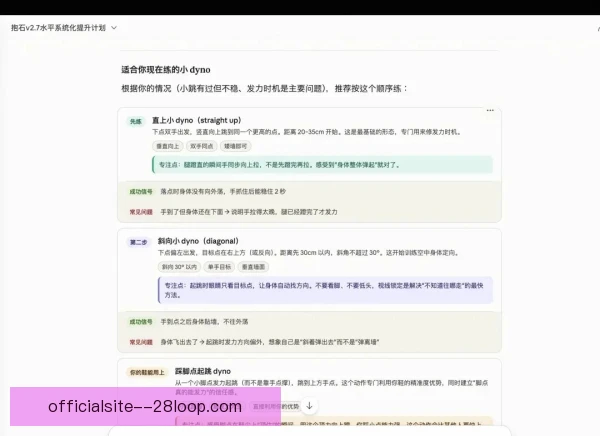Screen dimensions: 600x436
Task: Select the 矮墙即可 tag chip
Action: [235, 146]
